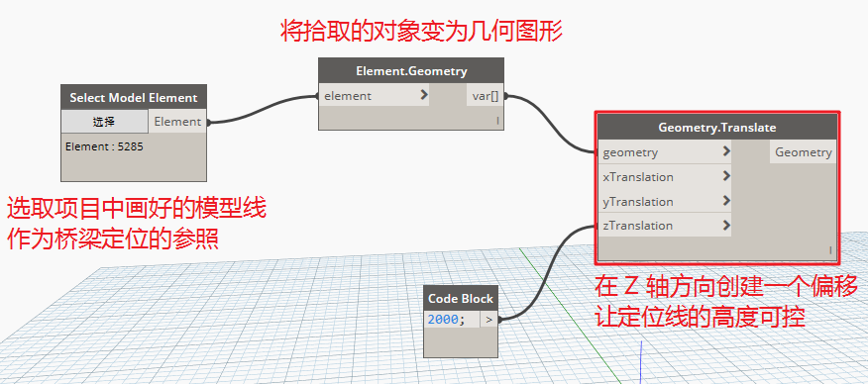Click the element input chevron arrow
This screenshot has width=868, height=384.
pyautogui.click(x=424, y=95)
